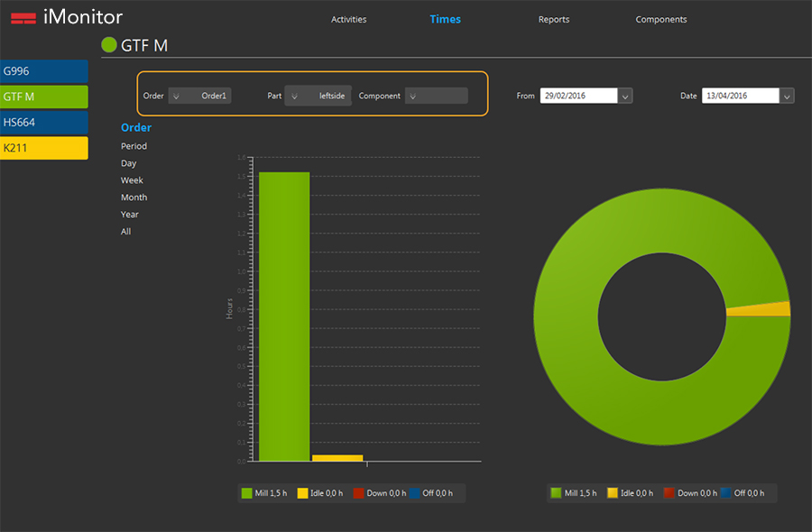Click the green Mill bar in chart

tap(284, 316)
